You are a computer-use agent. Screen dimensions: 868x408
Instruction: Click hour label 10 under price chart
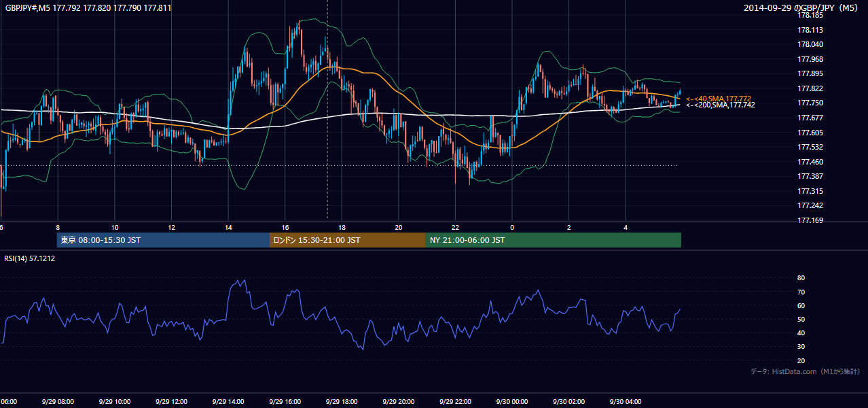click(x=115, y=227)
